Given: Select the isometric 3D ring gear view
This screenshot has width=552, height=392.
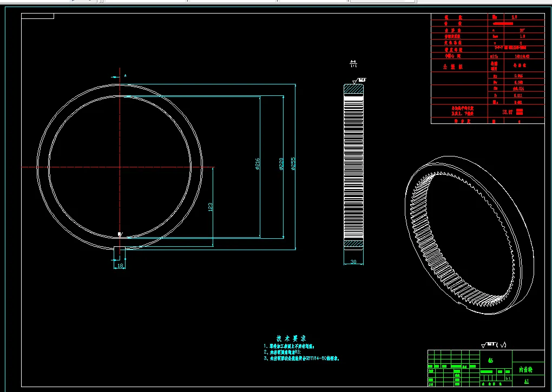Looking at the screenshot, I should tap(469, 235).
